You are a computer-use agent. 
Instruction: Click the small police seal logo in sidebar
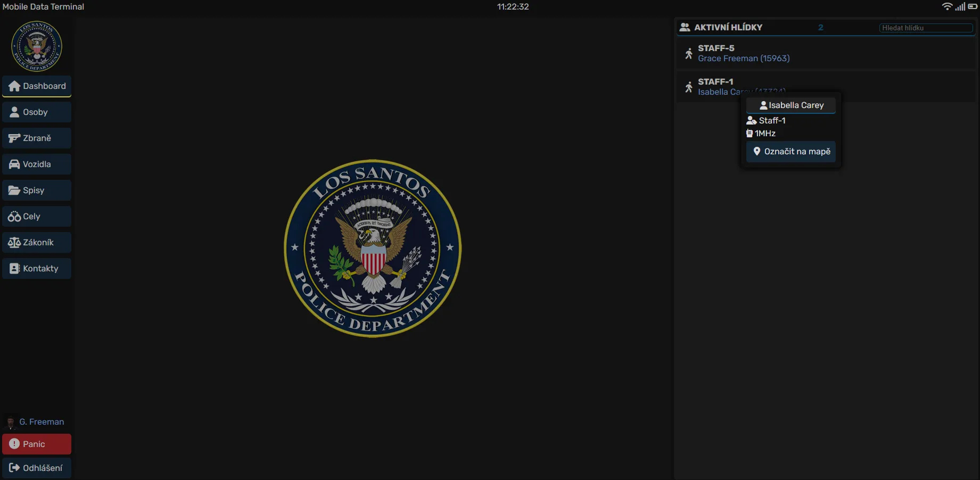coord(37,46)
